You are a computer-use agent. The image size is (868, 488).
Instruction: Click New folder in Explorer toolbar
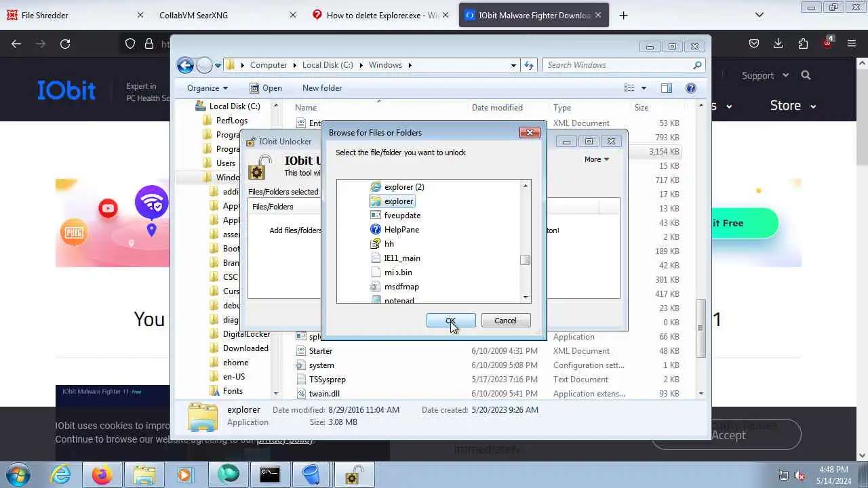click(322, 88)
